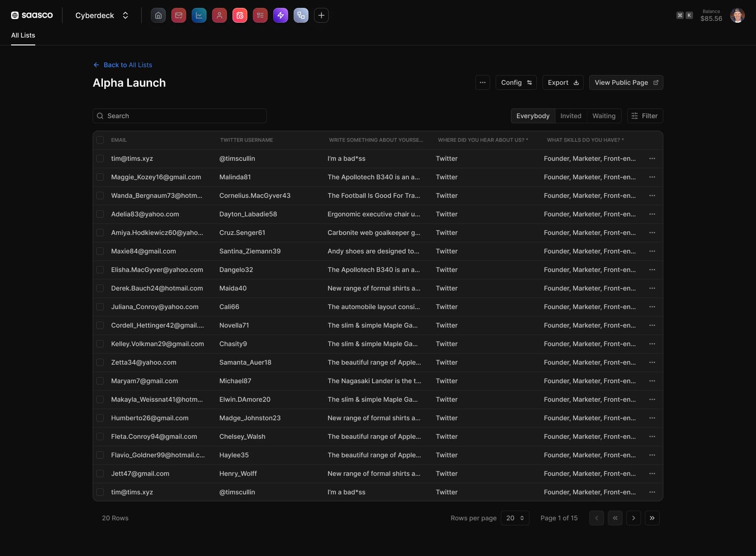
Task: Open row actions for Juliana_Conroy@yahoo.com
Action: click(652, 307)
